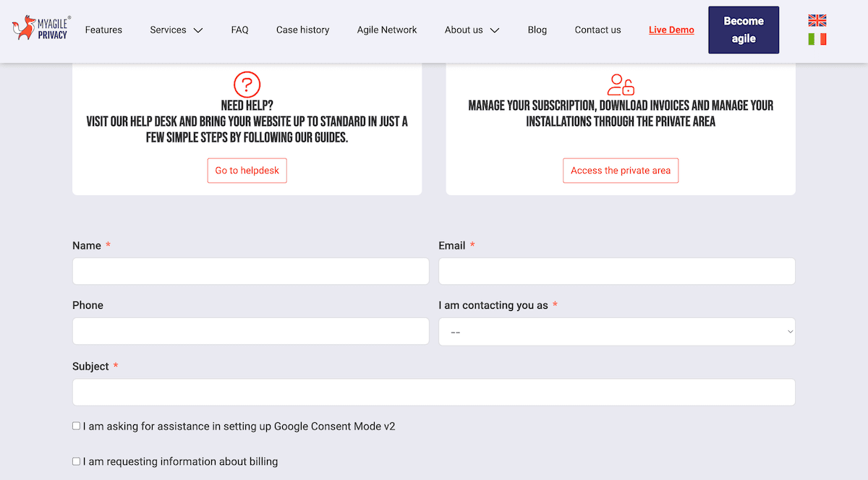This screenshot has width=868, height=480.
Task: Click the Become agile button
Action: [x=744, y=30]
